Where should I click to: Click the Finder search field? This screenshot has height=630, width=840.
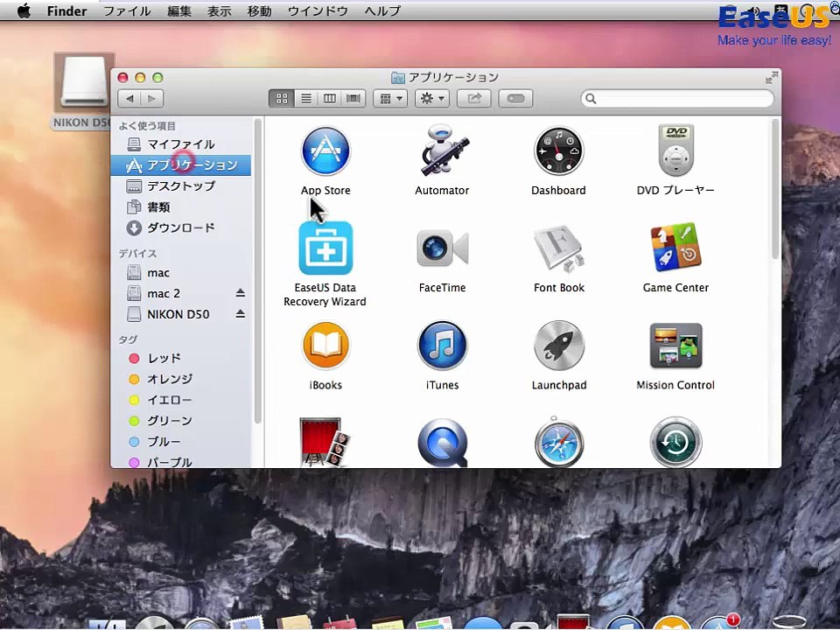[x=677, y=99]
